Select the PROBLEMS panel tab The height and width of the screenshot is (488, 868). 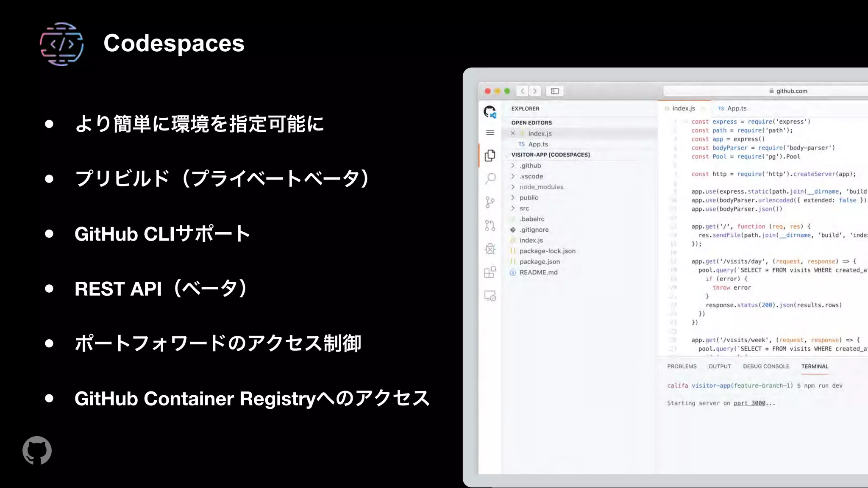(x=682, y=366)
